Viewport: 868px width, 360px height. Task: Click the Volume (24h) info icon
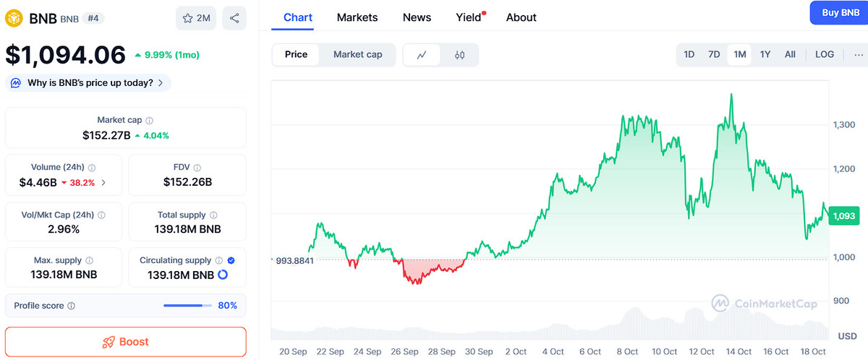click(x=92, y=167)
